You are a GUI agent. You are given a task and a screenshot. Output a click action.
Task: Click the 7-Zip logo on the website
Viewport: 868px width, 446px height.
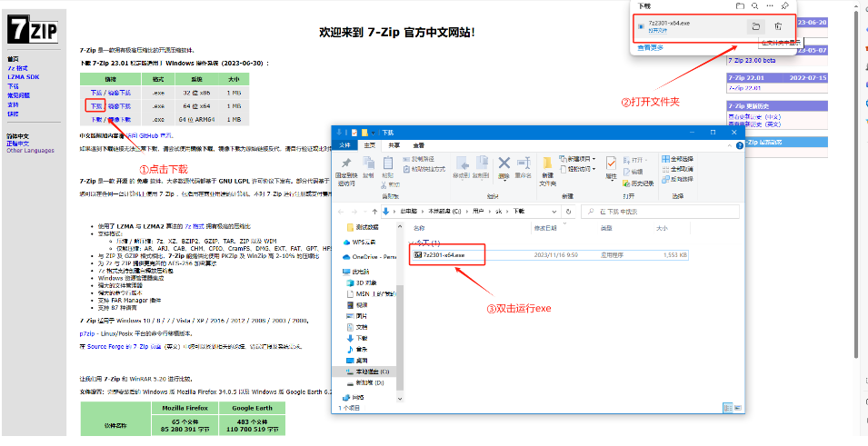[x=33, y=29]
